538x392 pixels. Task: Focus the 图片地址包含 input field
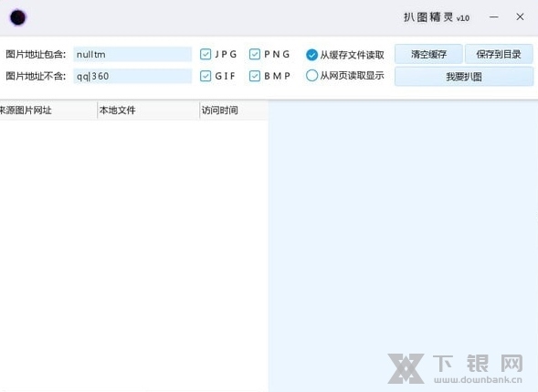(x=132, y=54)
